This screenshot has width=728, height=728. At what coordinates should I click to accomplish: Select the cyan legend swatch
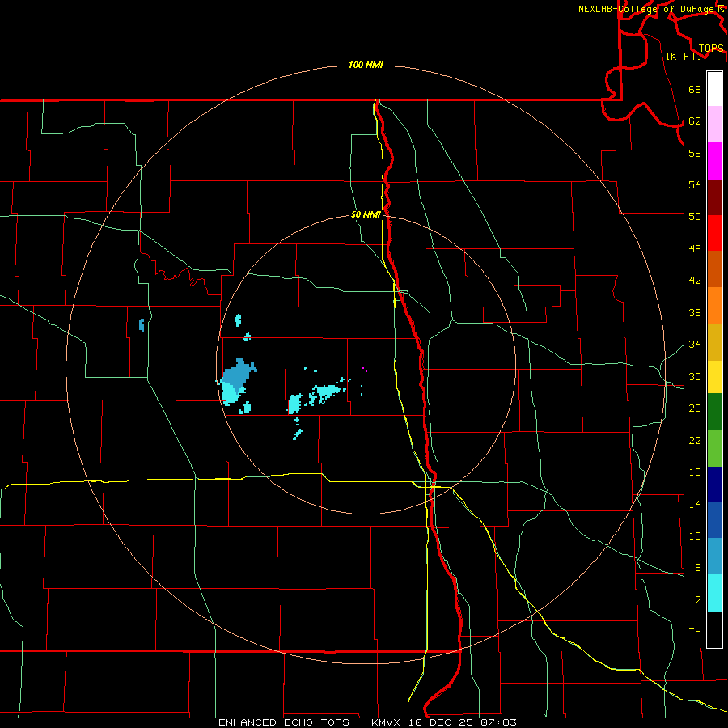click(714, 594)
